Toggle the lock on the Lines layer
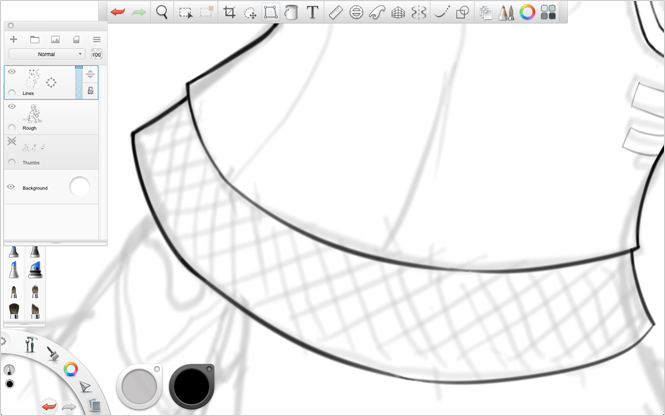Image resolution: width=665 pixels, height=416 pixels. pyautogui.click(x=91, y=91)
